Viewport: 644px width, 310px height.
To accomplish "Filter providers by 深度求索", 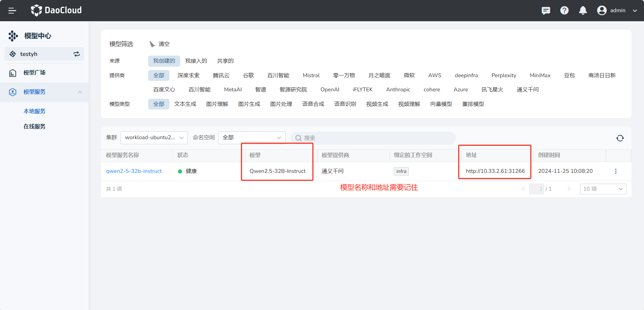I will pos(189,75).
